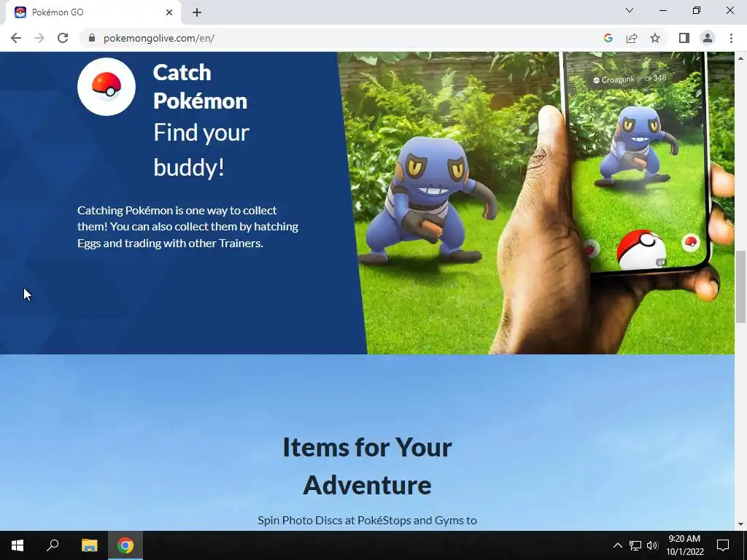
Task: Open the Google icon in address bar
Action: pyautogui.click(x=608, y=38)
